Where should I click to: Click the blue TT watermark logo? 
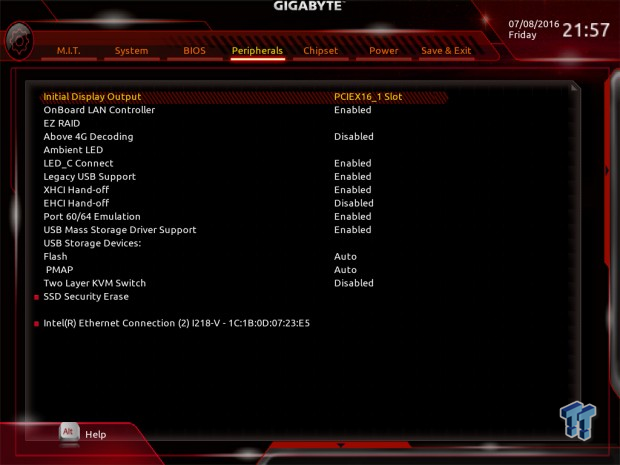578,420
